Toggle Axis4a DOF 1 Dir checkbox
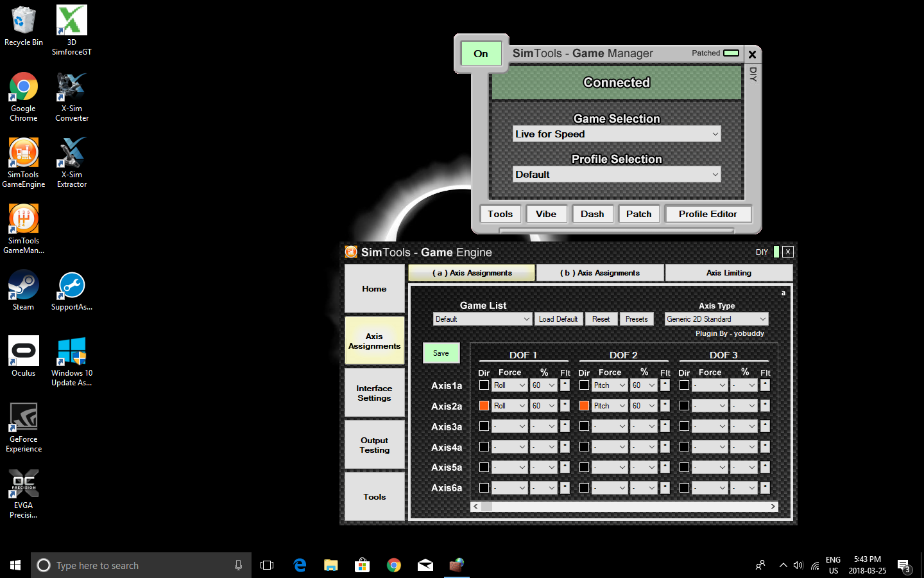 484,447
